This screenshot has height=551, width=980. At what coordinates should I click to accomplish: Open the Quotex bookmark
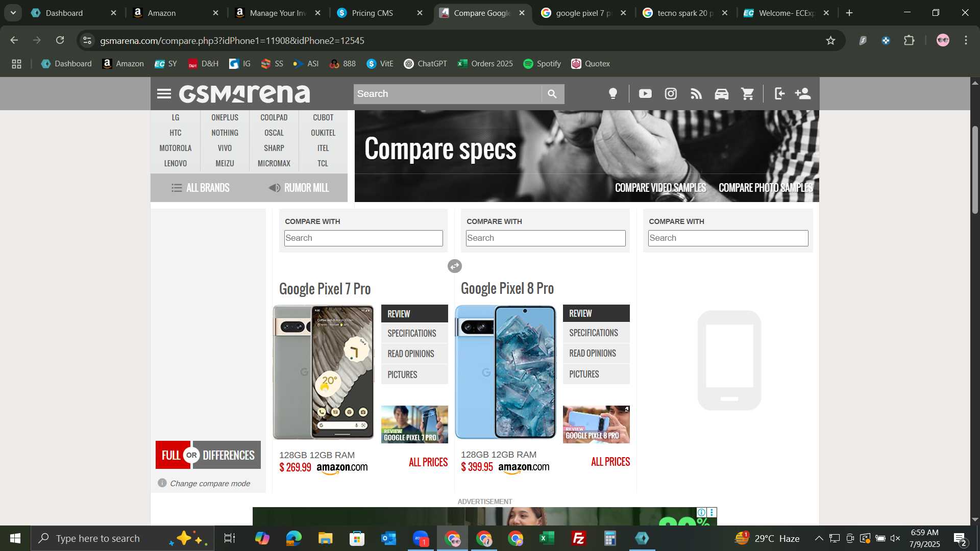(x=591, y=64)
